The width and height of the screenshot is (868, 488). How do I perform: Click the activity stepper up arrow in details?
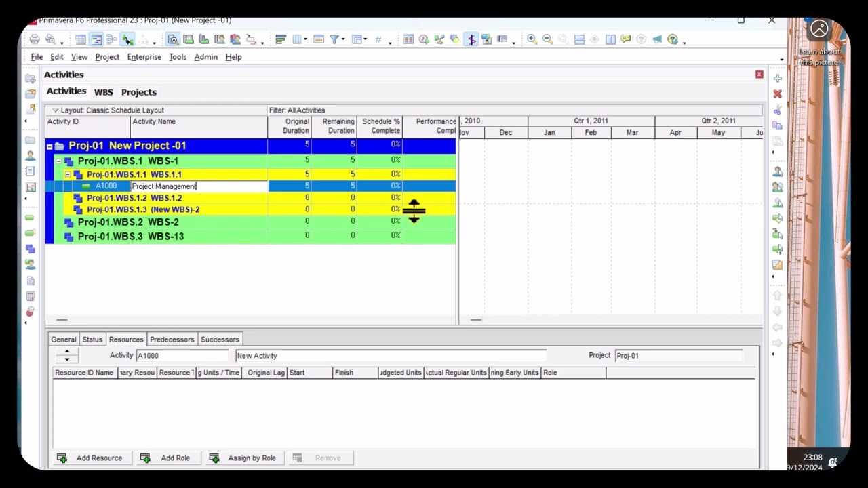click(x=66, y=352)
